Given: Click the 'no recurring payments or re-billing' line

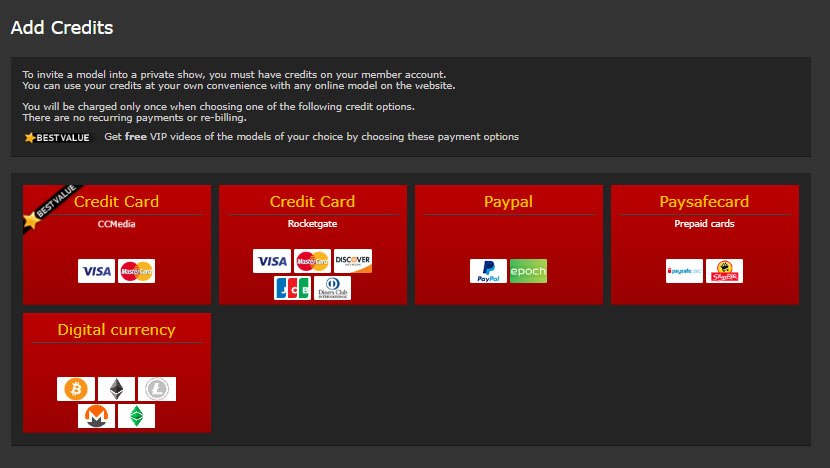Looking at the screenshot, I should 134,118.
